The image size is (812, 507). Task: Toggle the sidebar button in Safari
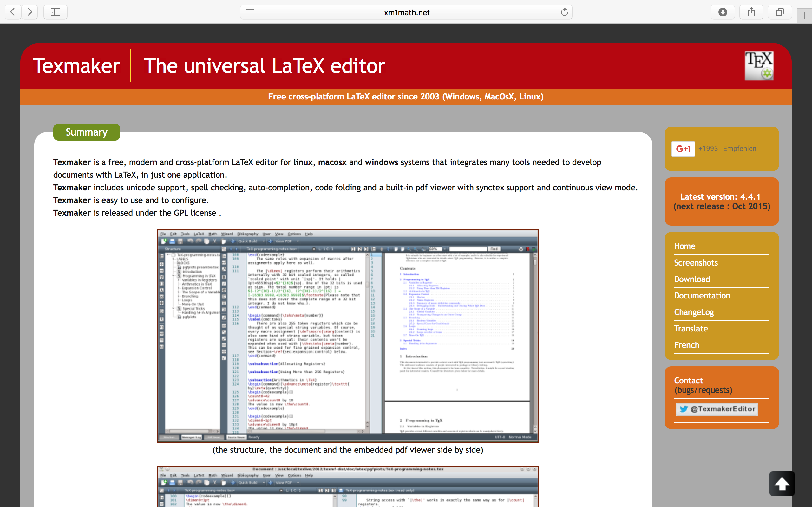(x=56, y=12)
